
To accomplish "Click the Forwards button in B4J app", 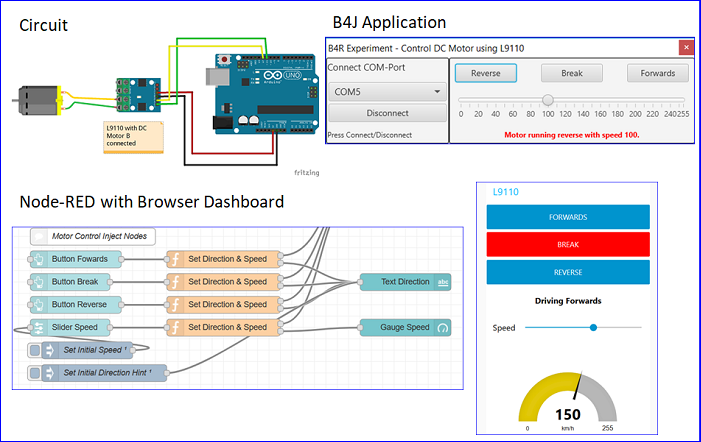I will (x=658, y=73).
